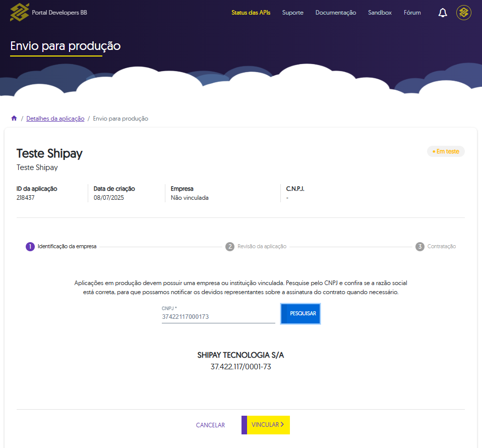The width and height of the screenshot is (482, 448).
Task: Click the Banco do Brasil logo icon
Action: pos(19,12)
